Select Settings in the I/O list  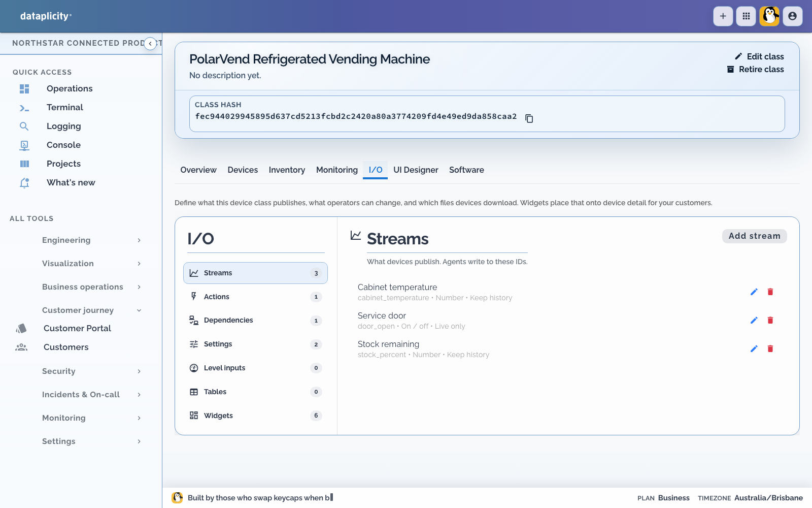pyautogui.click(x=255, y=344)
